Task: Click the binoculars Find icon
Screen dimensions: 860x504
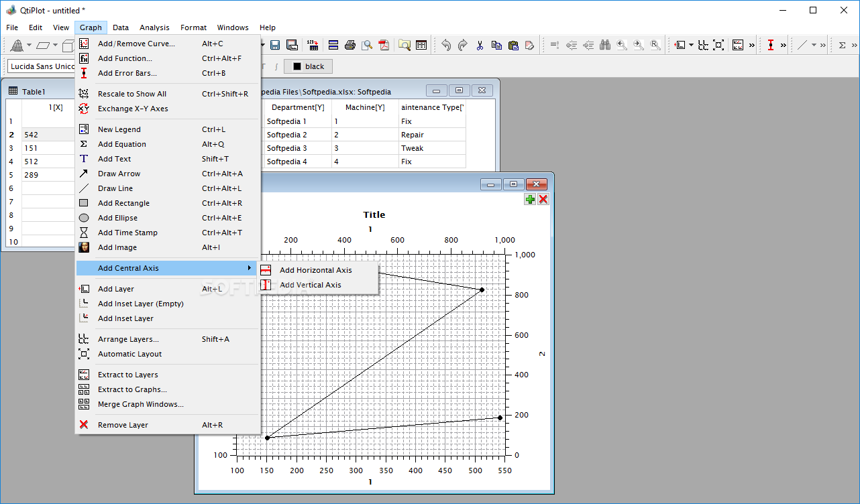Action: pos(605,45)
